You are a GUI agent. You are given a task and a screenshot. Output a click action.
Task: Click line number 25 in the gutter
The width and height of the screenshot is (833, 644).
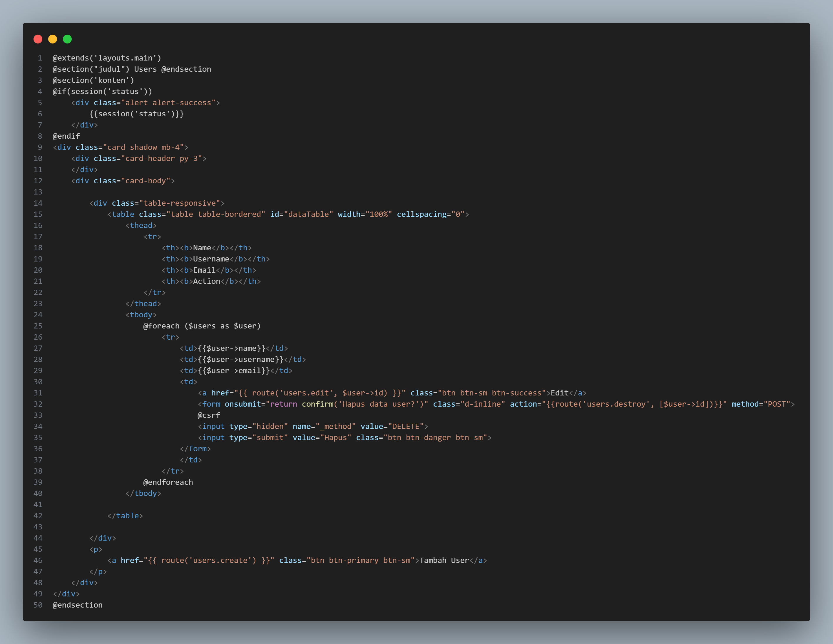(x=38, y=326)
